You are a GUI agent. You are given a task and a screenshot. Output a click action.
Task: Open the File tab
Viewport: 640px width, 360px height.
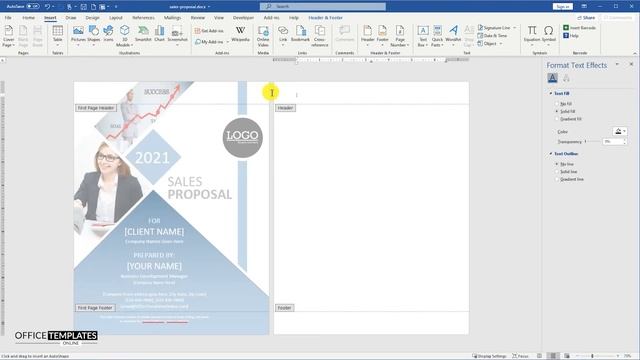point(8,18)
